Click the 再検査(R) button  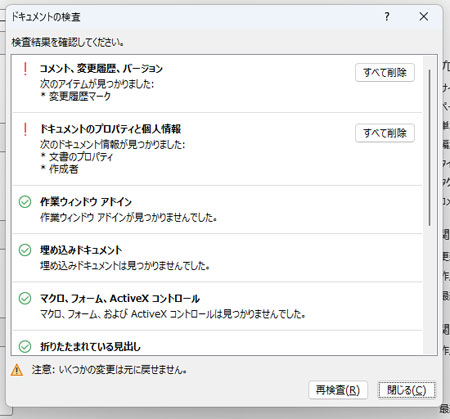338,390
